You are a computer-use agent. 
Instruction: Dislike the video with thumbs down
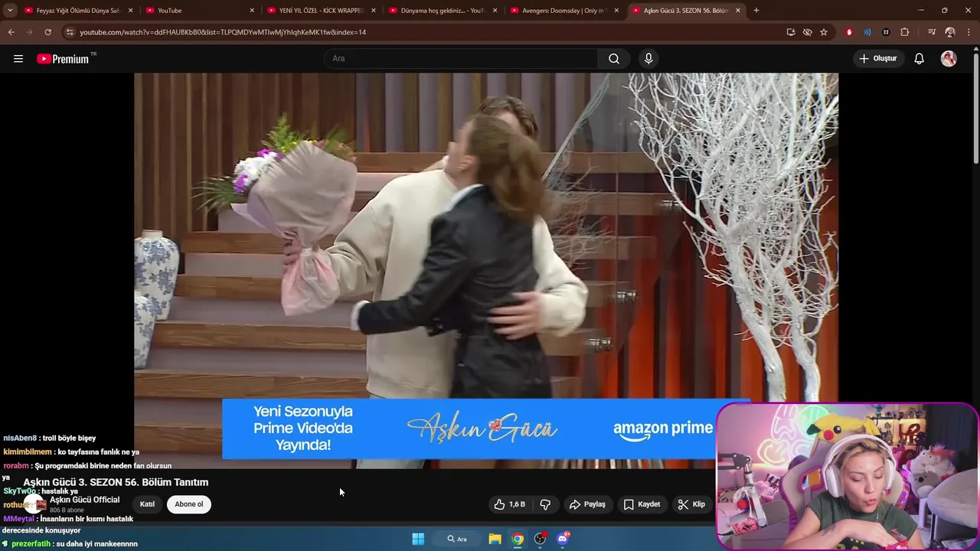pos(545,504)
